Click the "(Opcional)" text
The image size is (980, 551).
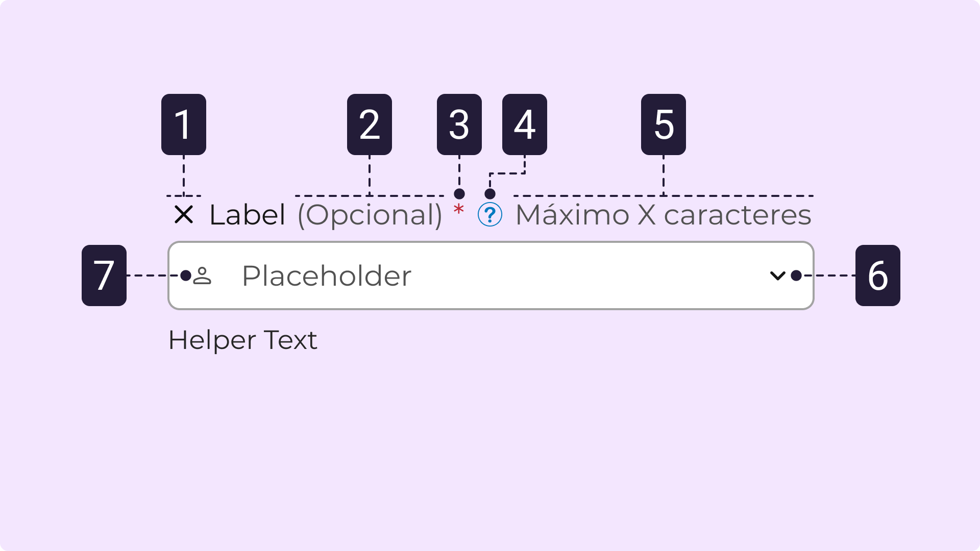tap(370, 215)
